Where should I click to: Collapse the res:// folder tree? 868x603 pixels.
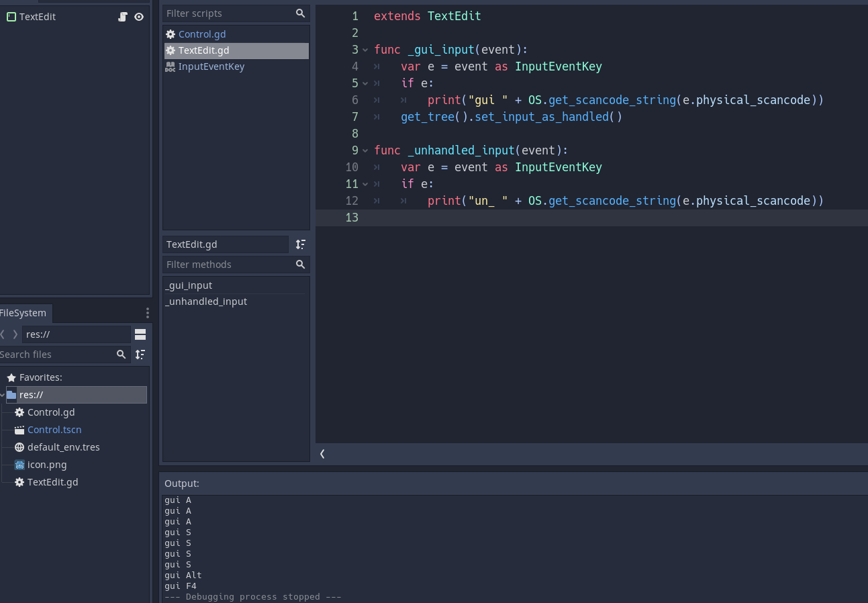tap(3, 395)
